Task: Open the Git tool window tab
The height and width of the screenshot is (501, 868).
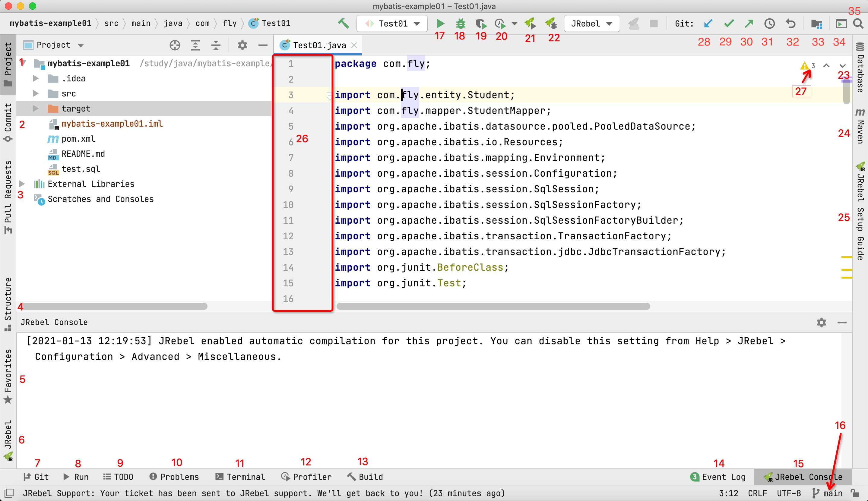Action: [36, 477]
